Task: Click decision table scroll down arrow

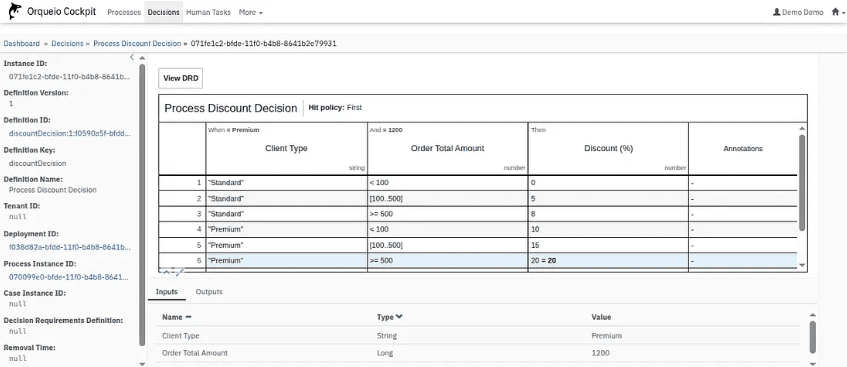Action: pyautogui.click(x=802, y=265)
